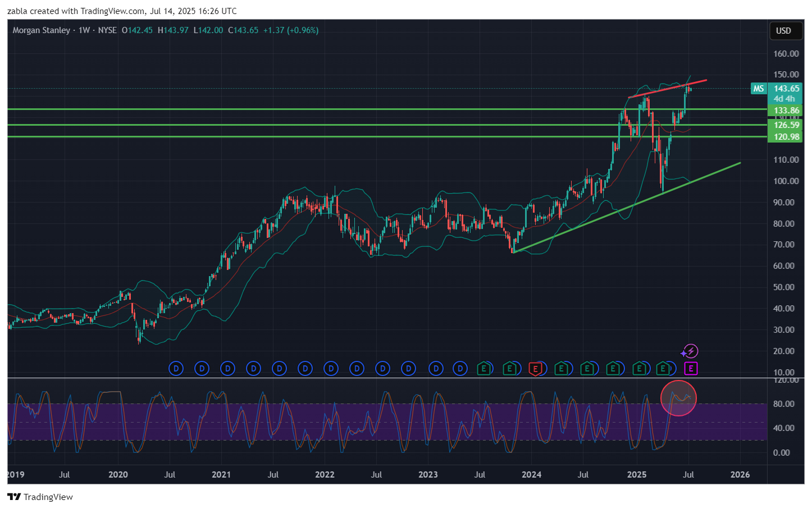Click the Morgan Stanley symbol title

click(42, 30)
